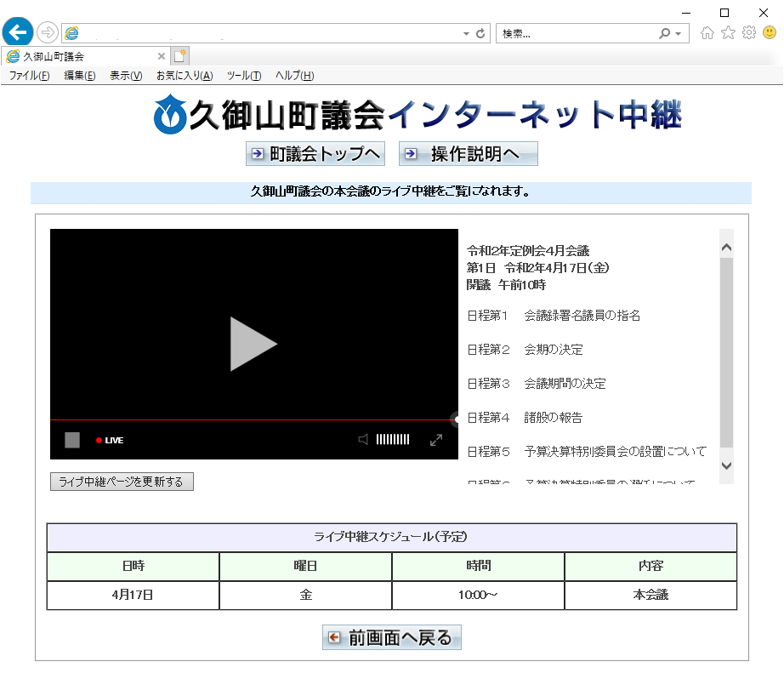Click the agenda scrollbar down arrow
This screenshot has width=784, height=696.
coord(726,465)
